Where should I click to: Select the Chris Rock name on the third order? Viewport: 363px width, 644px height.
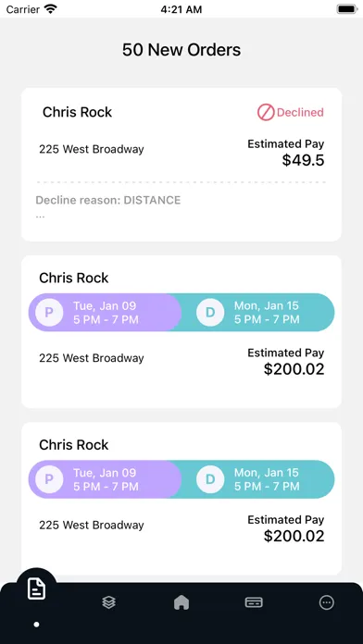point(73,445)
